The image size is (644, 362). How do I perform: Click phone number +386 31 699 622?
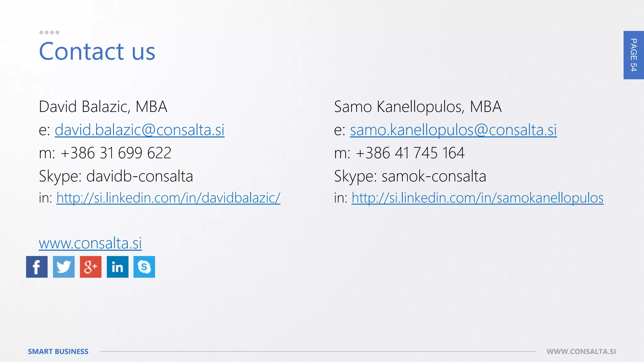[x=116, y=153]
